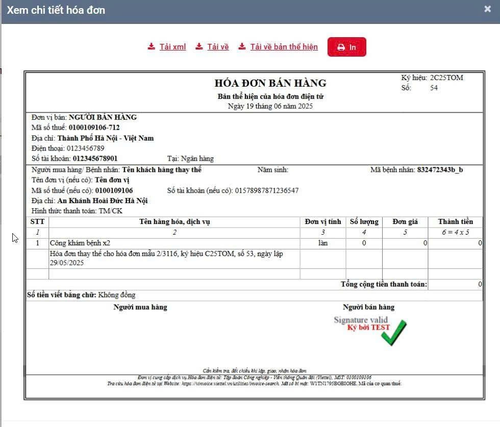Click the download icon beside Tải về
The width and height of the screenshot is (500, 427).
pos(199,47)
